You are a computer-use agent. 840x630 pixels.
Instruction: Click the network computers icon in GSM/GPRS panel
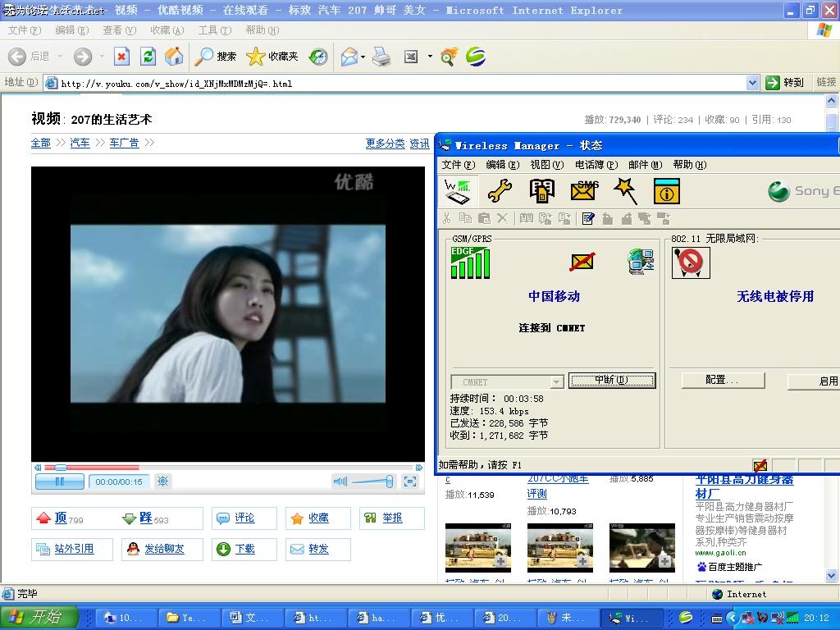pos(641,262)
